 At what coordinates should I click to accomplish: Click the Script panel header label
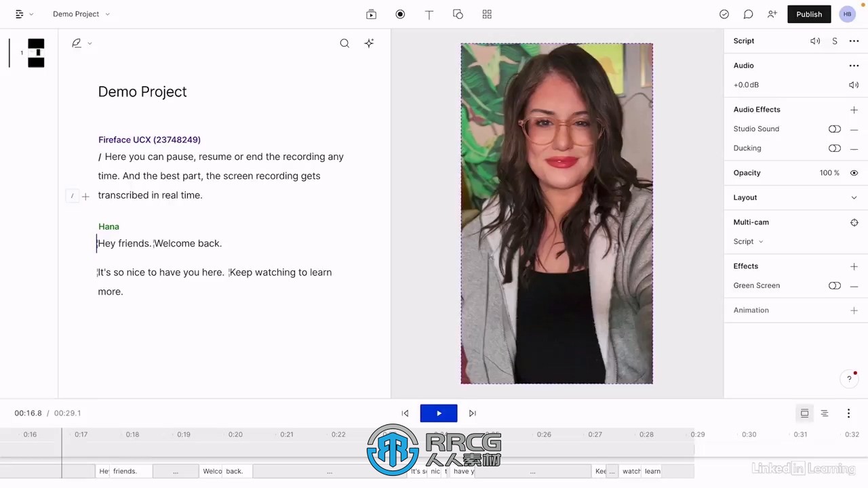[744, 41]
